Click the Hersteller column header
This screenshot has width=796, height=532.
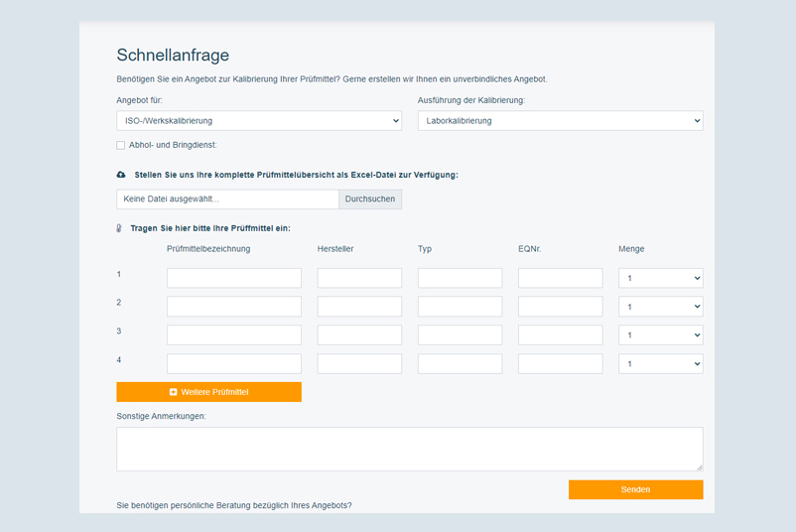click(335, 249)
